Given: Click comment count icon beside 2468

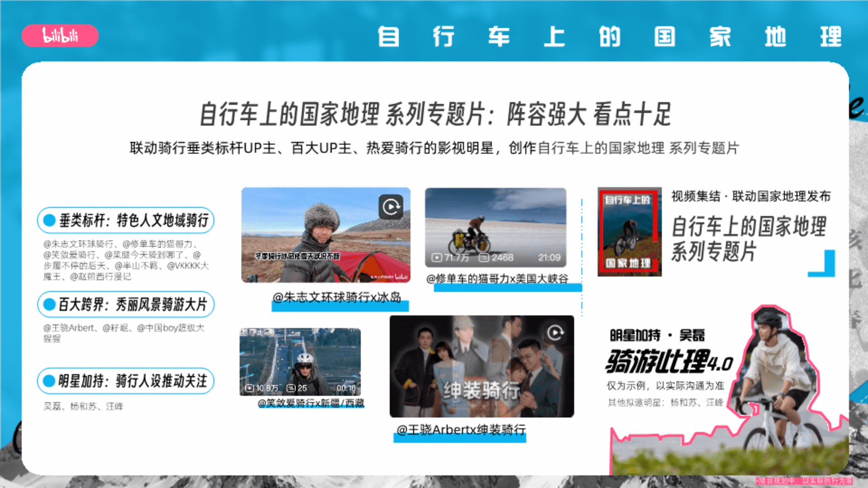Looking at the screenshot, I should pos(484,258).
